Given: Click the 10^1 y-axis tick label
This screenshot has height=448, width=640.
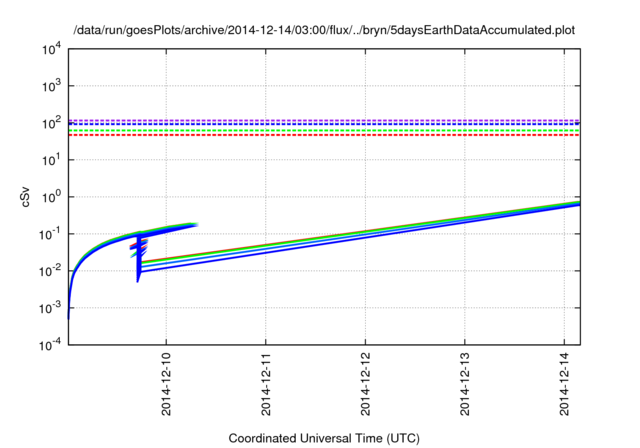Looking at the screenshot, I should (x=51, y=160).
